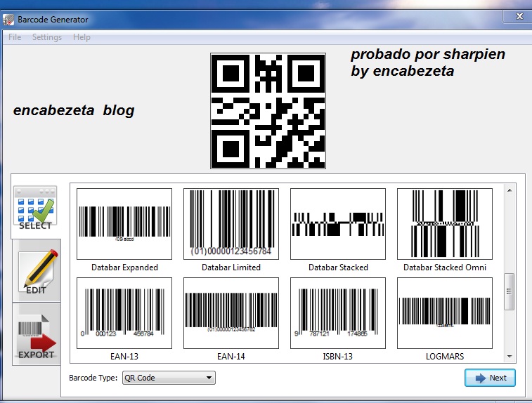This screenshot has width=532, height=403.
Task: Close the Barcode Generator window
Action: point(519,16)
